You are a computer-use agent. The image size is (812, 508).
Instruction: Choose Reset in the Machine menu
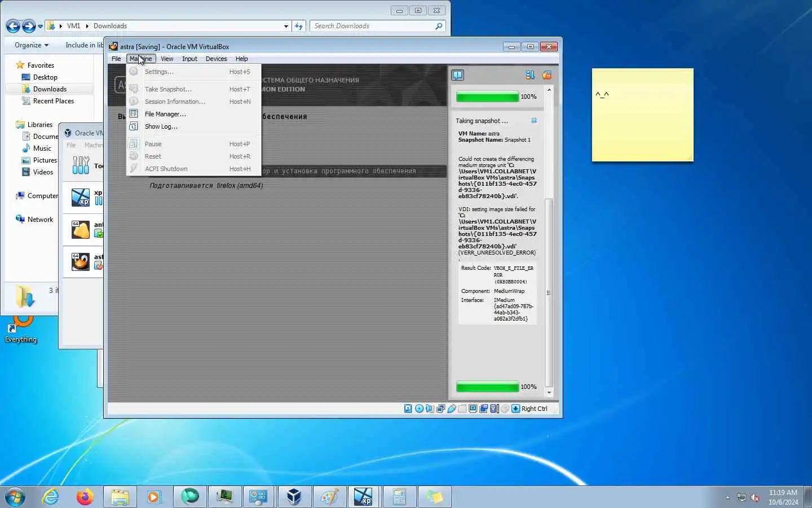(x=193, y=156)
